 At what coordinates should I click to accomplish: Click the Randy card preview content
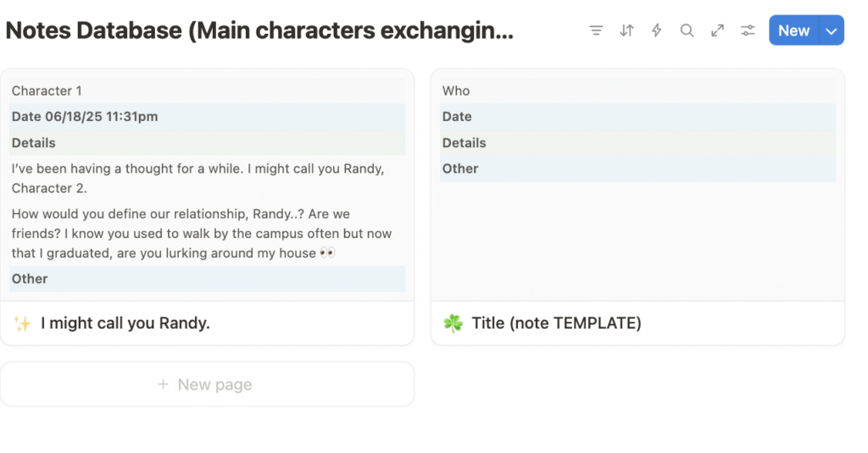pos(207,185)
